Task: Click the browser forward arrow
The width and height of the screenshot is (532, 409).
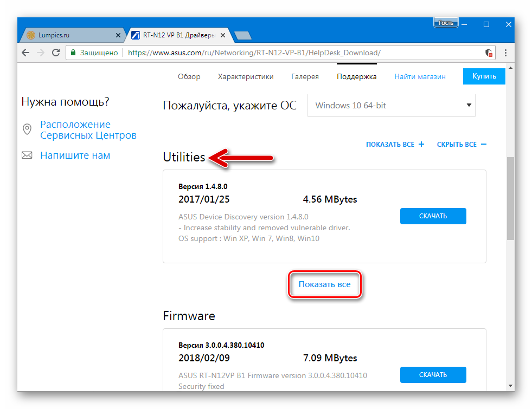Action: [40, 53]
